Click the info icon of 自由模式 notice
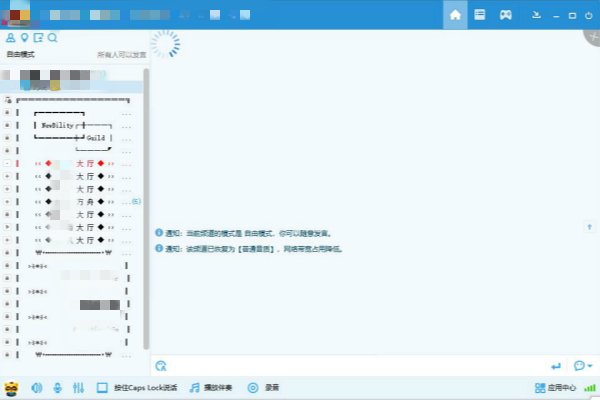The height and width of the screenshot is (400, 600). [x=159, y=233]
